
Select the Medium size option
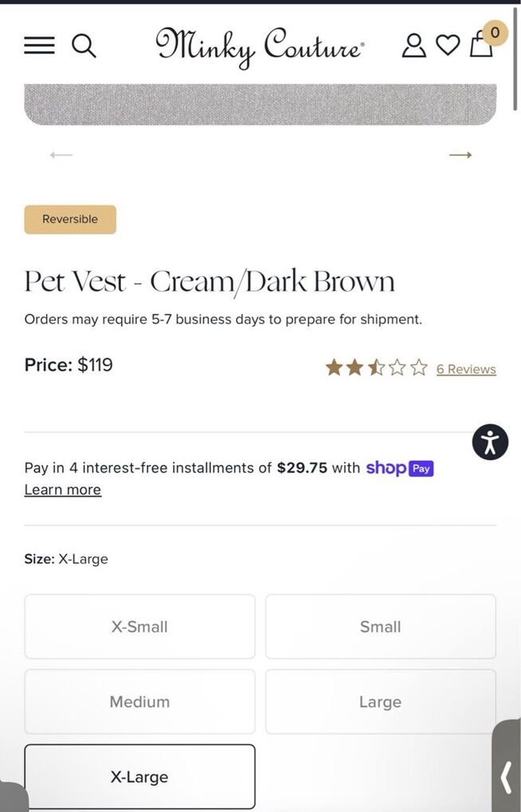[x=139, y=701]
